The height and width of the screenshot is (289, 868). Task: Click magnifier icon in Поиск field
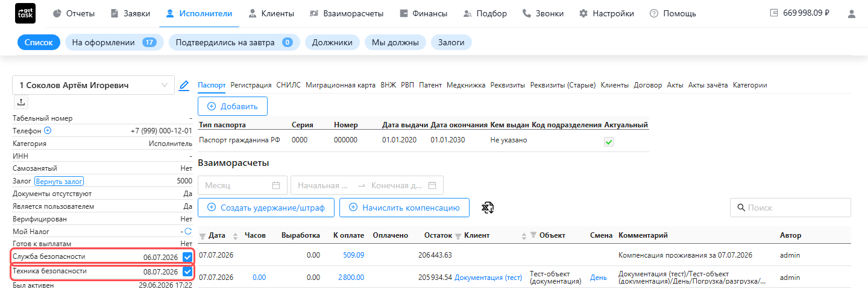tap(741, 208)
